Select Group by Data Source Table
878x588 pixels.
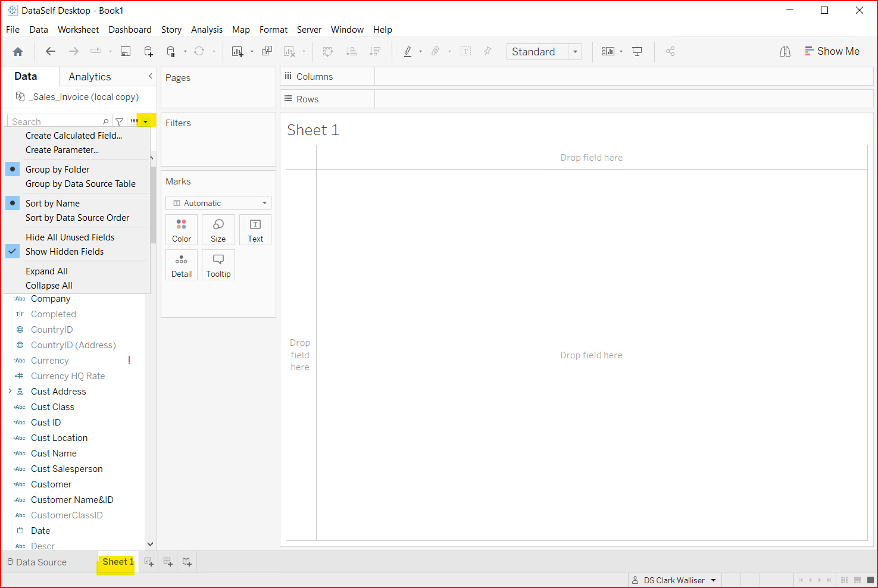click(x=80, y=184)
